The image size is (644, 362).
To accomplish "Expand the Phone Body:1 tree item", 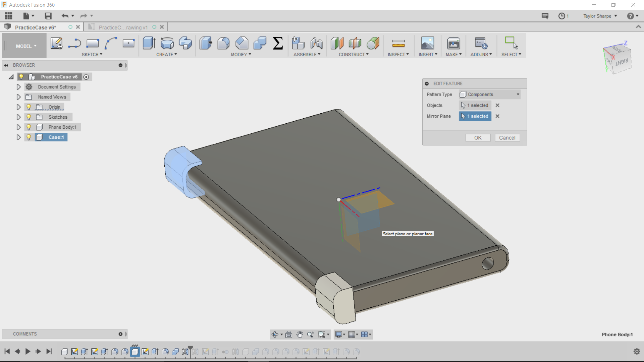I will coord(18,127).
